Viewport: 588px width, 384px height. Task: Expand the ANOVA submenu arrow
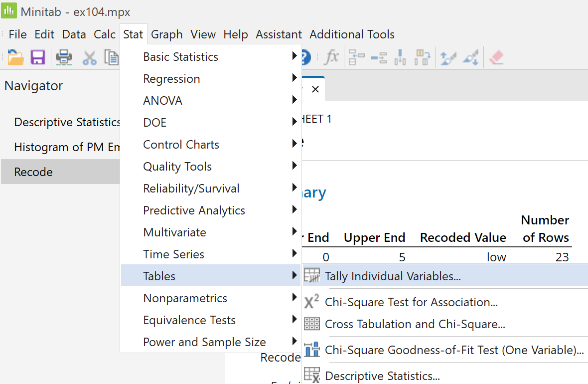(x=294, y=99)
